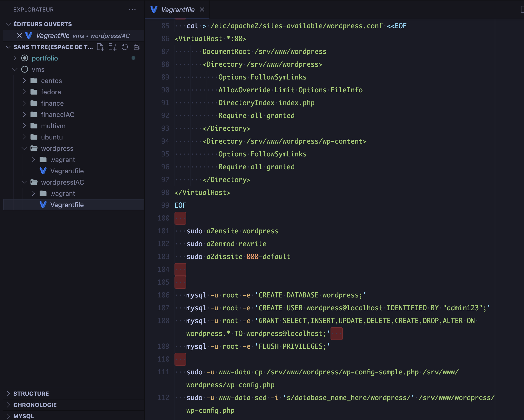Select the portfolio workspace folder label
The width and height of the screenshot is (524, 420).
click(x=45, y=58)
